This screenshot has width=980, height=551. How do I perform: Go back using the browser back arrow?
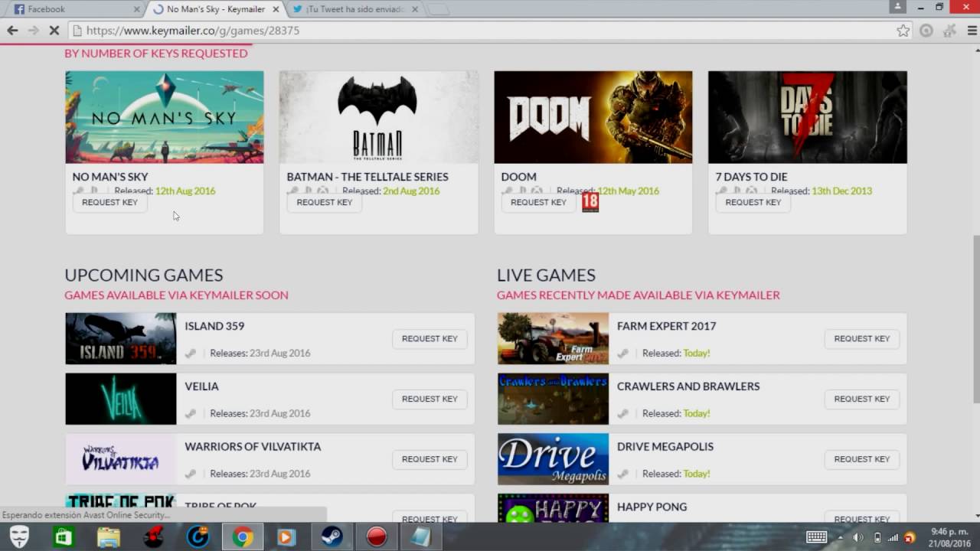[12, 31]
